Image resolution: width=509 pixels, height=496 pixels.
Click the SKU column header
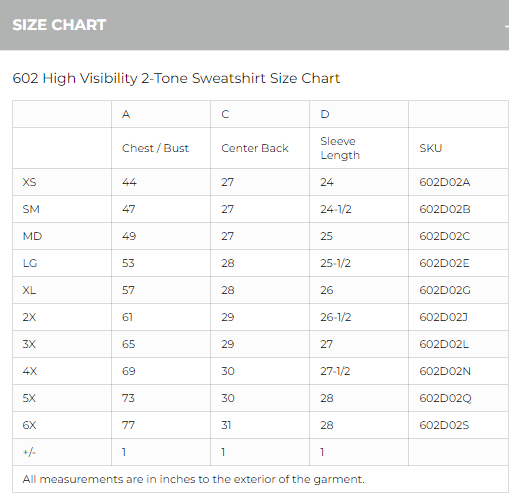431,148
